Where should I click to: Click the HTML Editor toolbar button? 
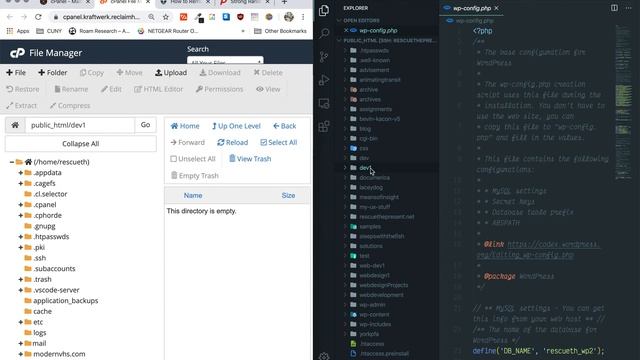159,89
